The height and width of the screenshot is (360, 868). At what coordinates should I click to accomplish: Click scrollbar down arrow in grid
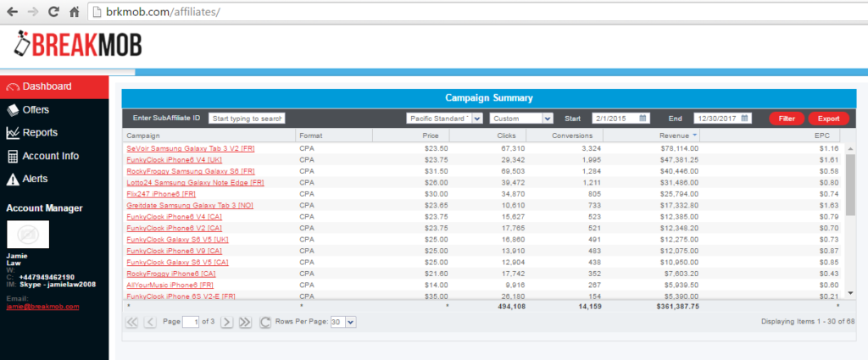click(x=850, y=292)
